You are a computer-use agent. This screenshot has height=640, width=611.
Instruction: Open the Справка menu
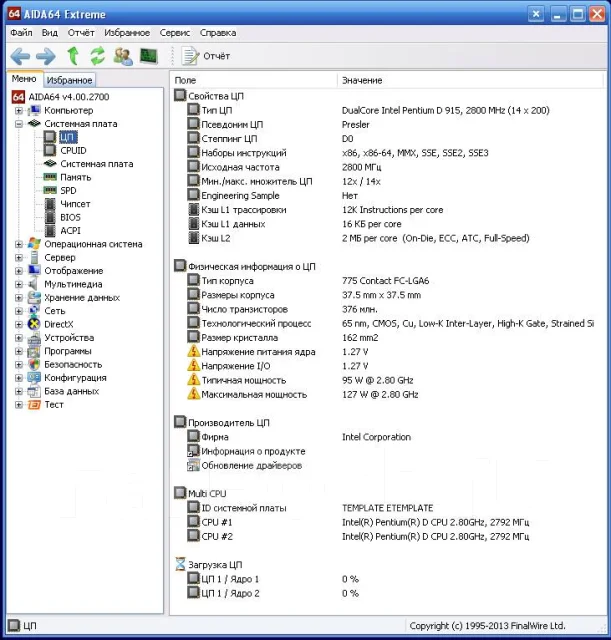[218, 33]
